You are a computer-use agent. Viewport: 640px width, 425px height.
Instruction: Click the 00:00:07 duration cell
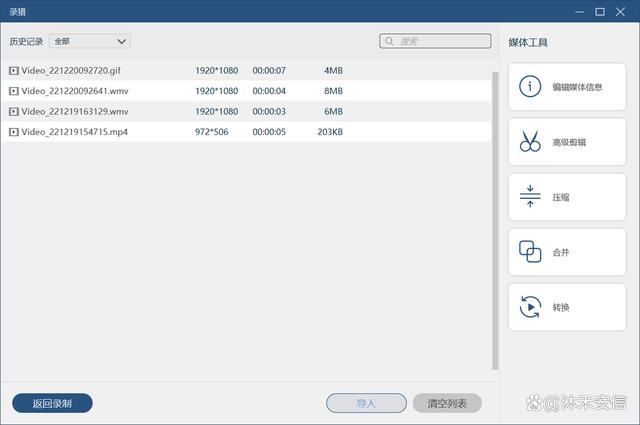coord(269,71)
